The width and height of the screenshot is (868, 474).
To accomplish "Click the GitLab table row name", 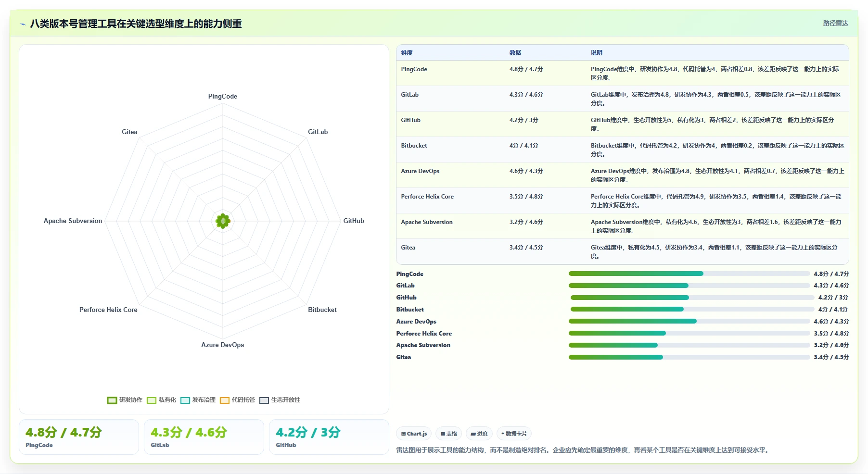I will tap(410, 95).
